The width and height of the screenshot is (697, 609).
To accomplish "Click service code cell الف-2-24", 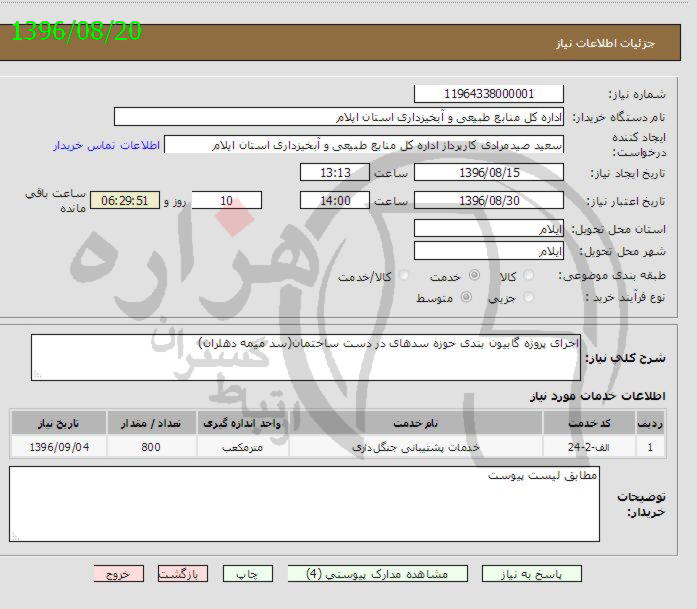I will click(589, 447).
